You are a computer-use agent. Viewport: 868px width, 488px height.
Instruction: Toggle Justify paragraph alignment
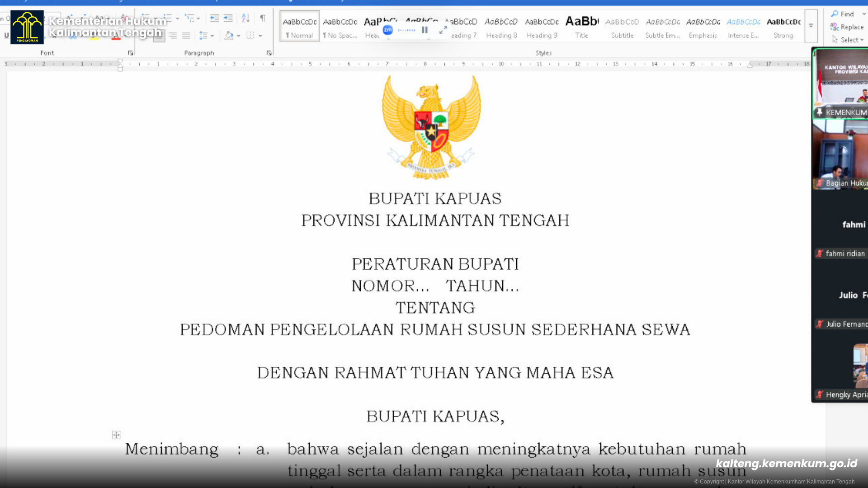[186, 35]
